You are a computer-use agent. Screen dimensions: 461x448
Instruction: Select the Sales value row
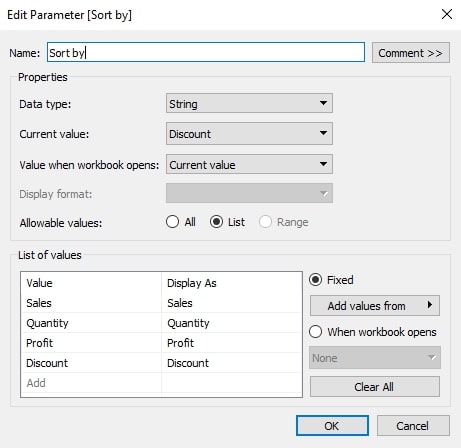click(x=162, y=303)
